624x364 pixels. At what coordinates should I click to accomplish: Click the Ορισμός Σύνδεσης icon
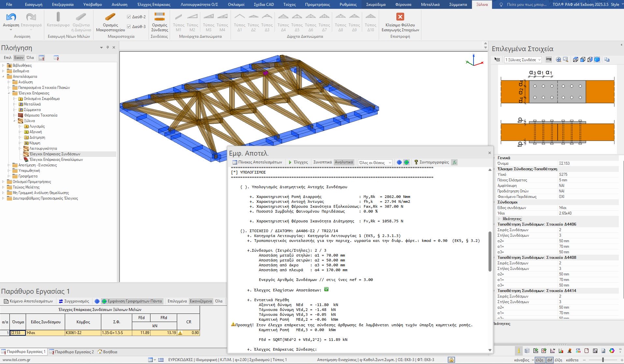(x=159, y=17)
